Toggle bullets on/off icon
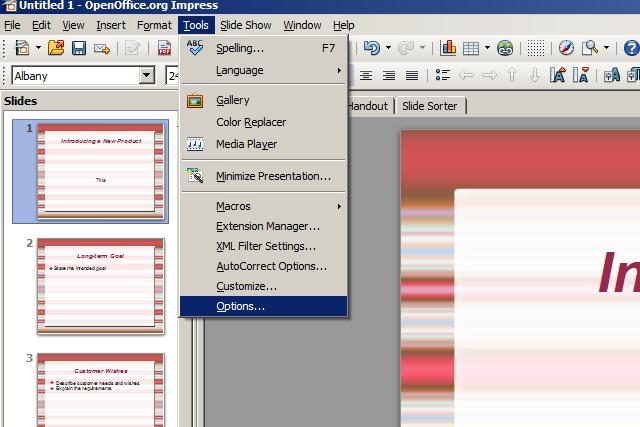The width and height of the screenshot is (640, 427). [442, 75]
